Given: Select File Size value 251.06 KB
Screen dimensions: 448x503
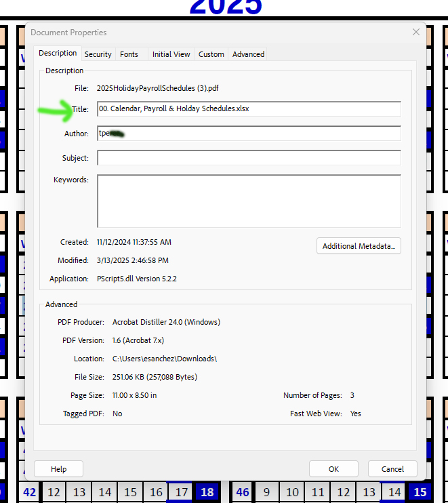Looking at the screenshot, I should pyautogui.click(x=155, y=377).
